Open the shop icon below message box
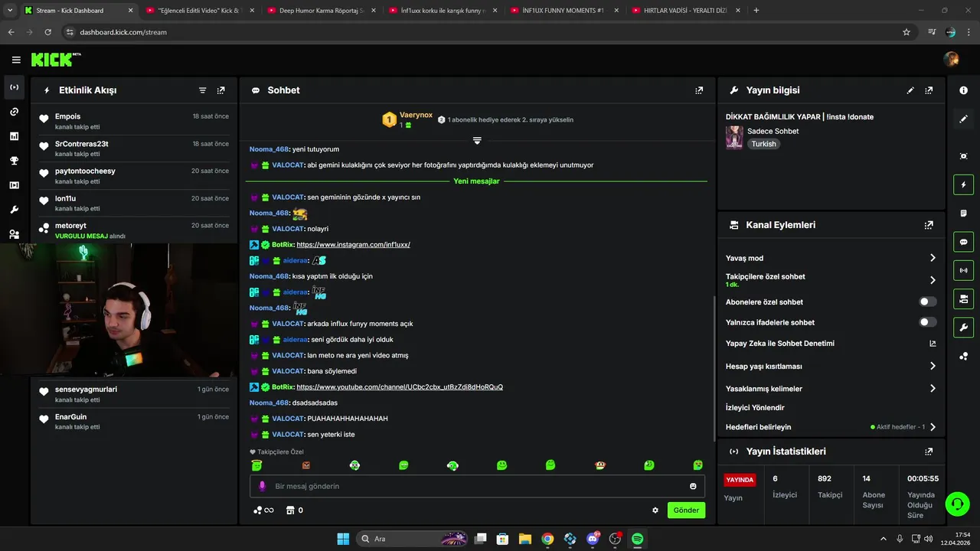This screenshot has width=980, height=551. [290, 510]
